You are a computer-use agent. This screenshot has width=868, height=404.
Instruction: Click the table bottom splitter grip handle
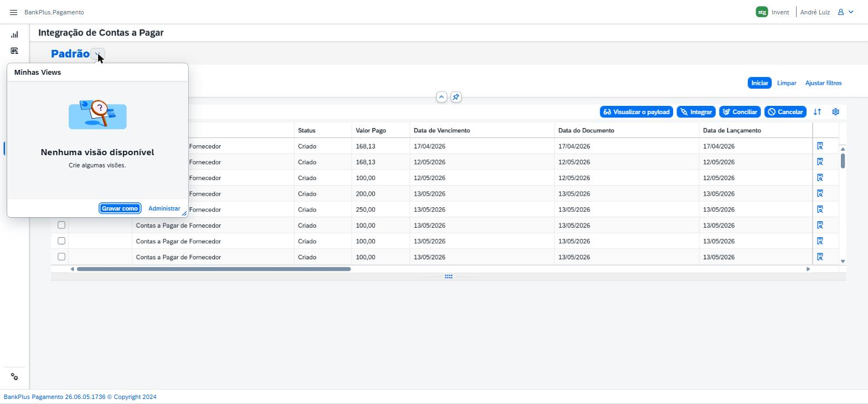(448, 277)
